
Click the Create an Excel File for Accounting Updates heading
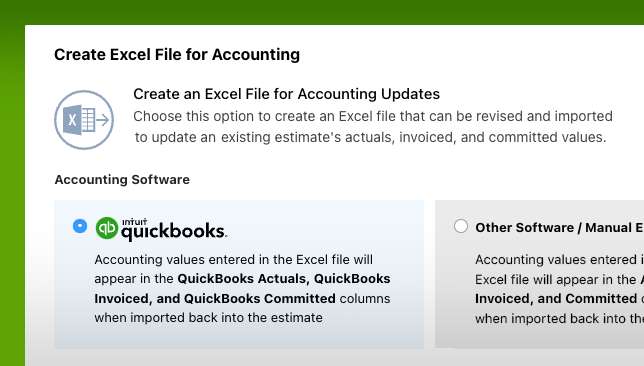pyautogui.click(x=286, y=94)
